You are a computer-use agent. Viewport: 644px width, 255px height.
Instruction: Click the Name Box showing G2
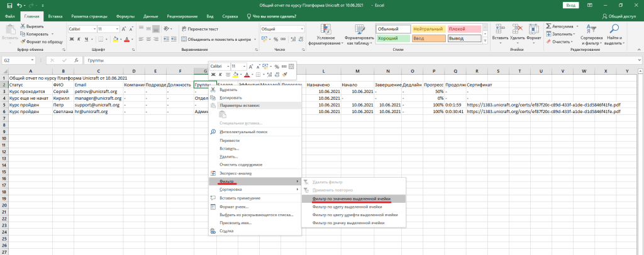point(19,60)
